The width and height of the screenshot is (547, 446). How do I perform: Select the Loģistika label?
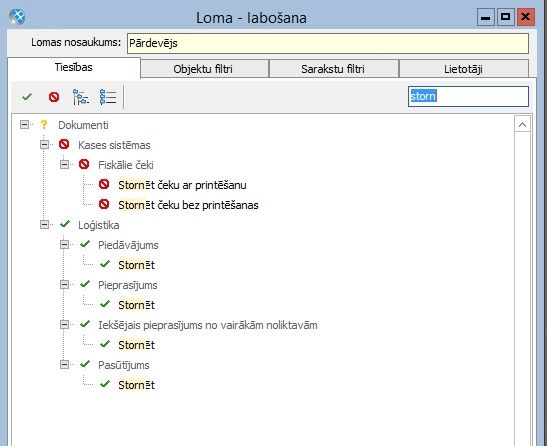click(99, 225)
